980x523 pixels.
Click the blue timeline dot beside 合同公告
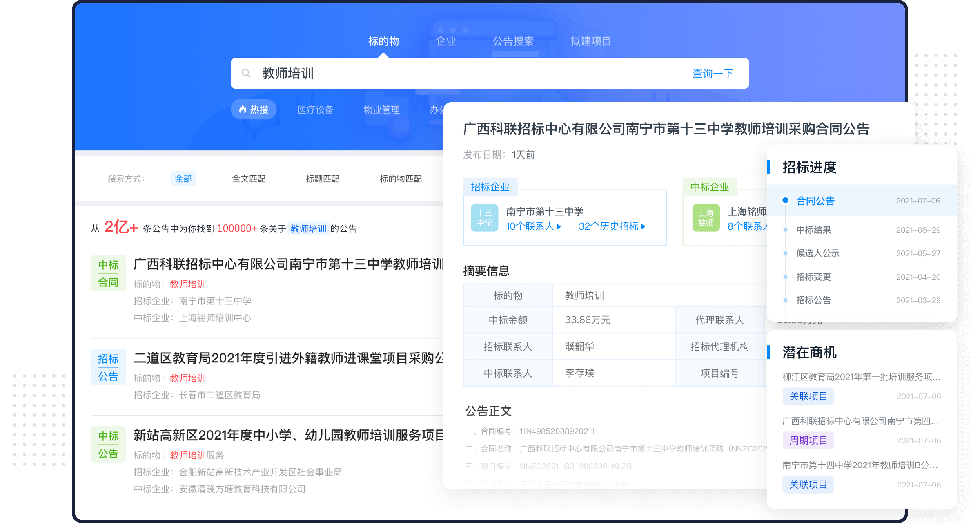(x=785, y=201)
